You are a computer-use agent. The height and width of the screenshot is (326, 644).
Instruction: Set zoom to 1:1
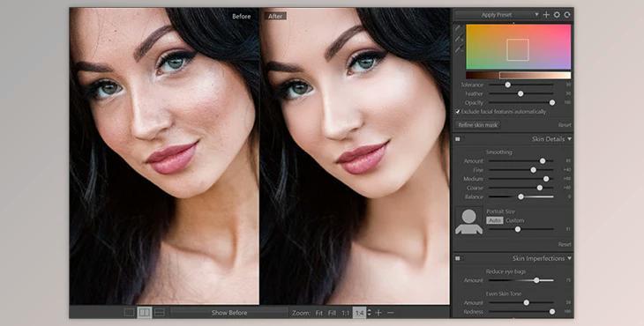click(x=346, y=313)
